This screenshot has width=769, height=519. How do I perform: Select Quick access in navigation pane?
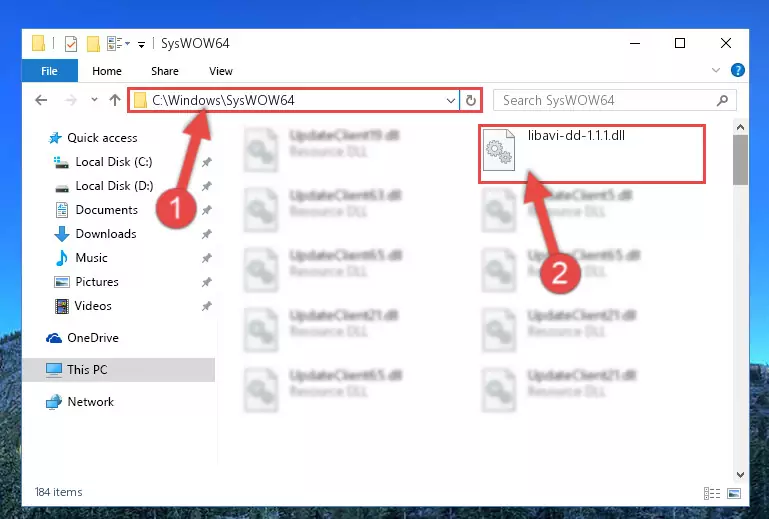pos(102,138)
